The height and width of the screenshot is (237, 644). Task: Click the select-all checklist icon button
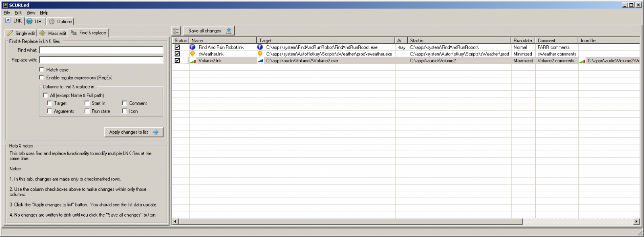pos(176,31)
